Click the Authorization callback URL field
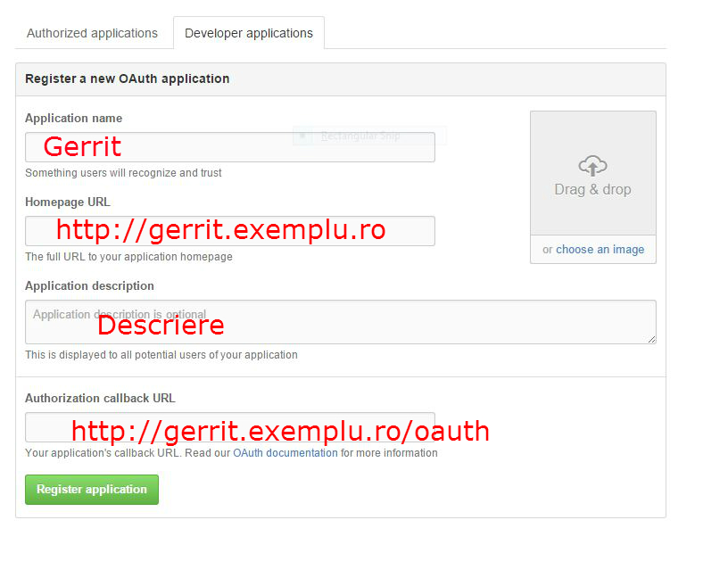728x578 pixels. pyautogui.click(x=230, y=427)
